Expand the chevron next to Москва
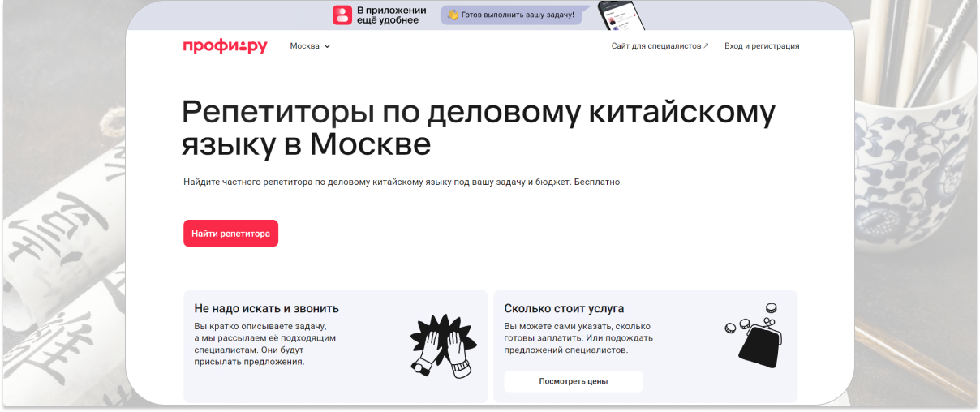Viewport: 980px width, 412px height. 328,46
